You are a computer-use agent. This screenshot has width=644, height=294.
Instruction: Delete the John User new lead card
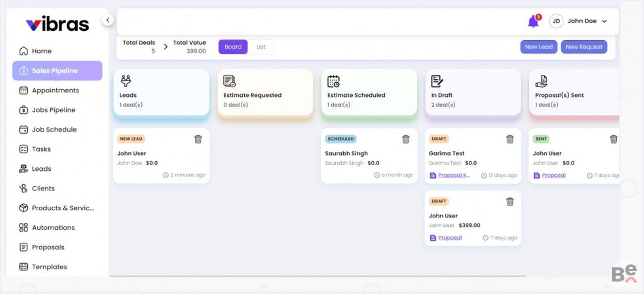[198, 139]
